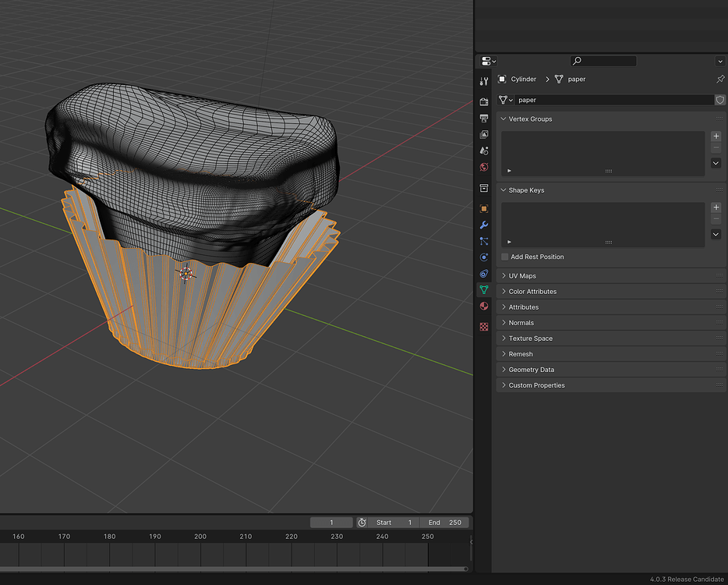Open the Object Data mesh tab
The height and width of the screenshot is (585, 728).
484,289
